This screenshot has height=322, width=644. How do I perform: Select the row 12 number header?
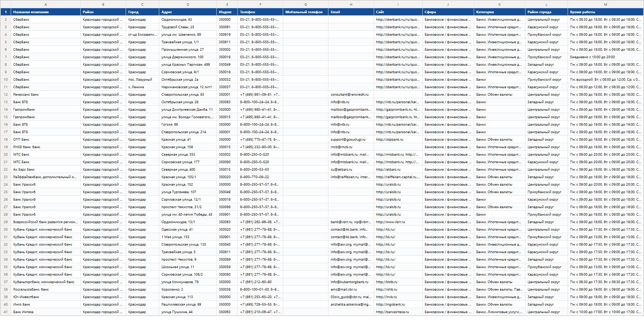point(6,95)
